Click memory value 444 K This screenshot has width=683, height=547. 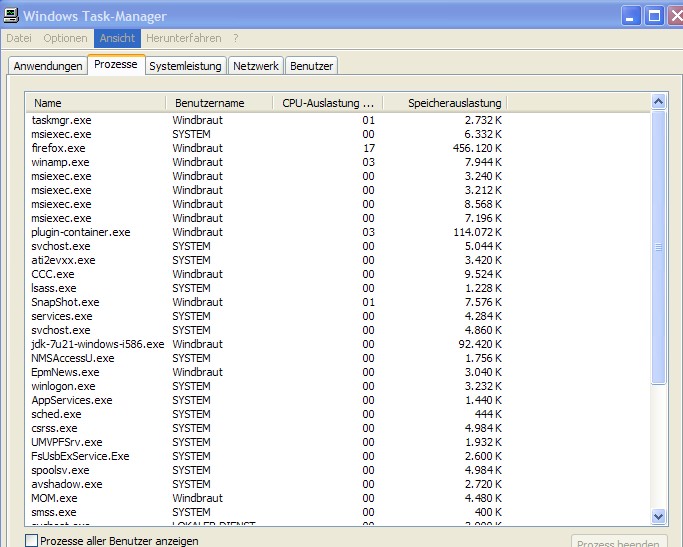click(x=488, y=414)
